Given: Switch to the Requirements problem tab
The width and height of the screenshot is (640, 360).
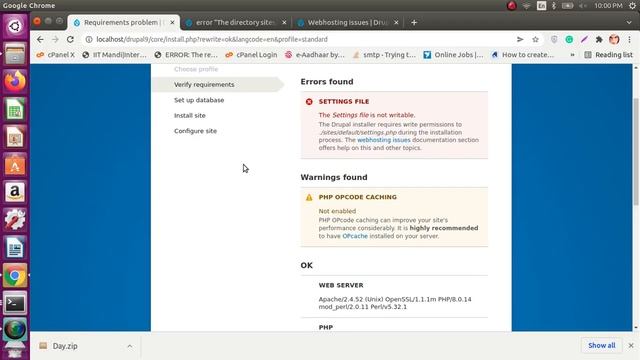Looking at the screenshot, I should (124, 22).
